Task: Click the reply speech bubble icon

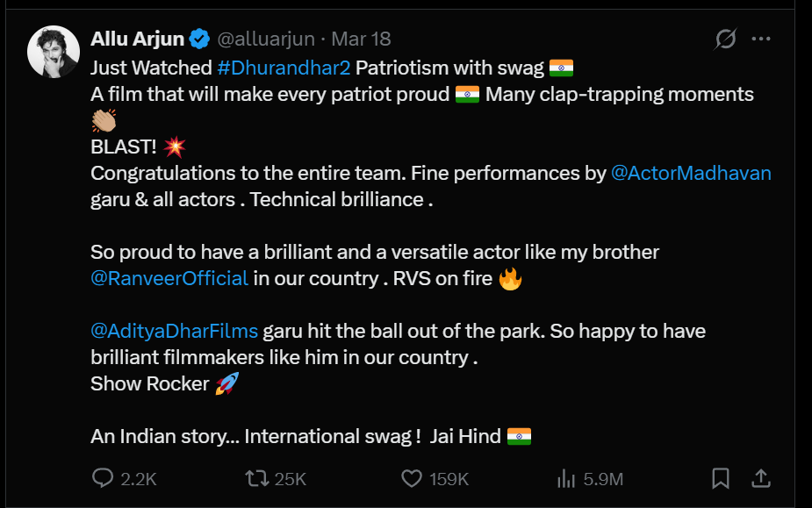Action: [x=103, y=478]
